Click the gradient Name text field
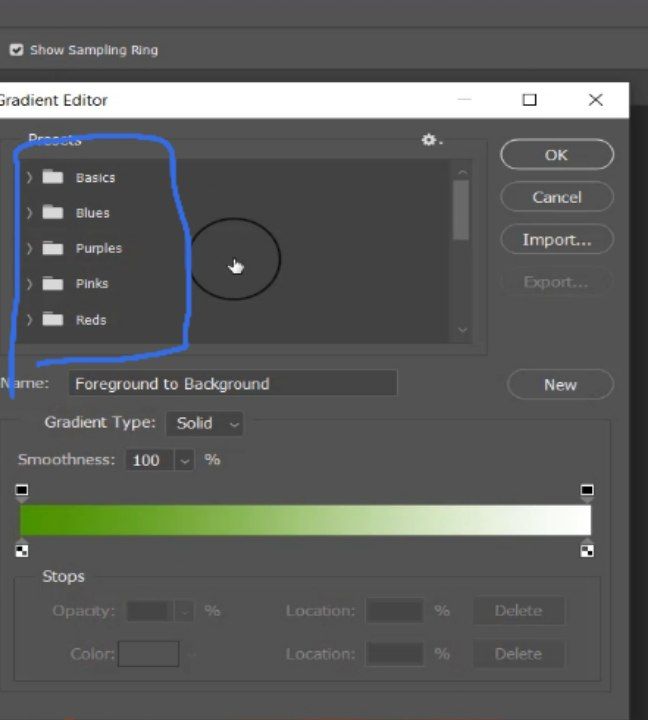This screenshot has height=720, width=648. click(x=232, y=384)
